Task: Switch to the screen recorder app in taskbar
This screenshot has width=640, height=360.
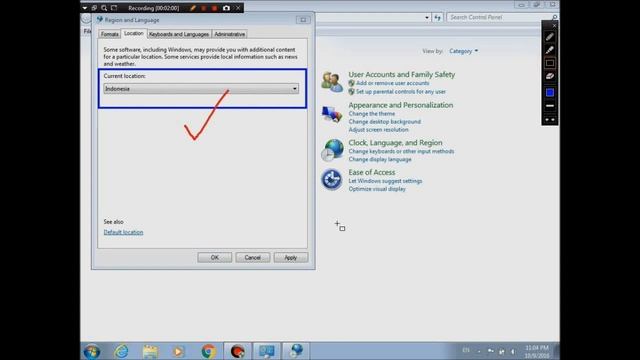Action: point(238,351)
